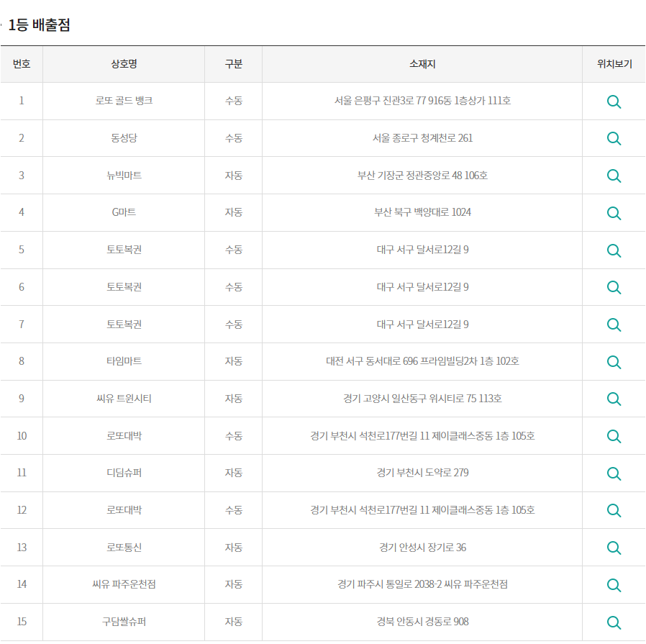Click the store name 구담쌀슈퍼

pos(124,622)
